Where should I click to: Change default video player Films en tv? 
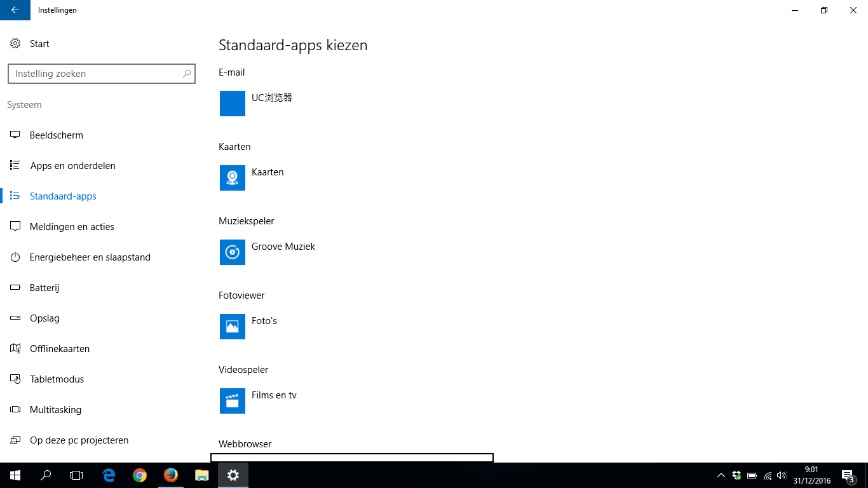274,395
